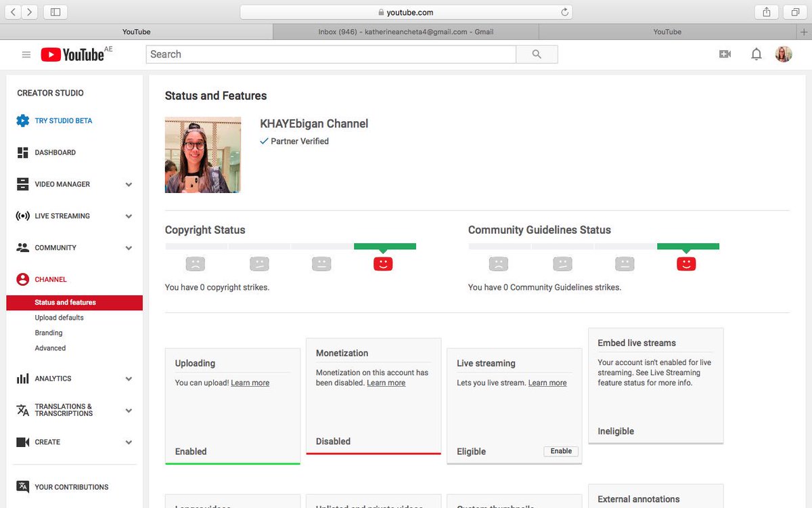Click the Video Manager icon
This screenshot has height=508, width=812.
click(23, 184)
